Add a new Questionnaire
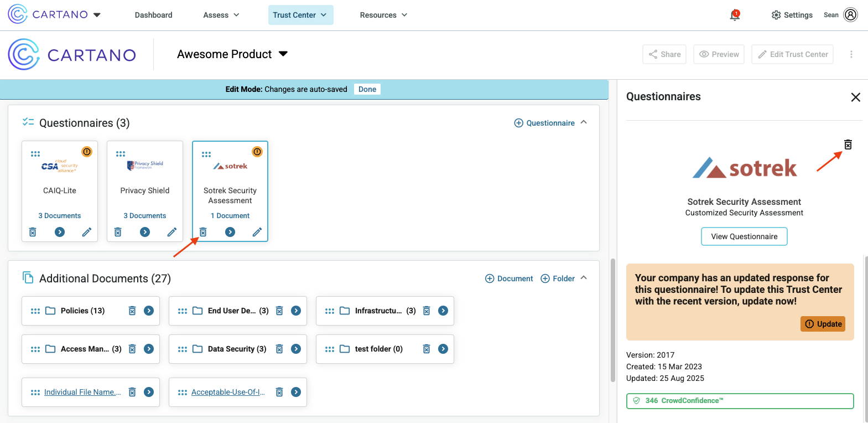Image resolution: width=868 pixels, height=423 pixels. [544, 123]
